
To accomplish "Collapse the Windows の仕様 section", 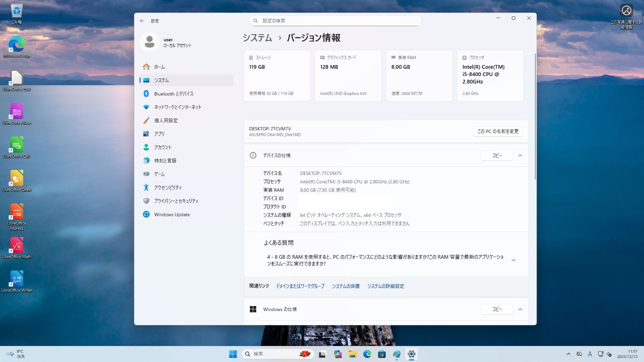I will (x=520, y=309).
